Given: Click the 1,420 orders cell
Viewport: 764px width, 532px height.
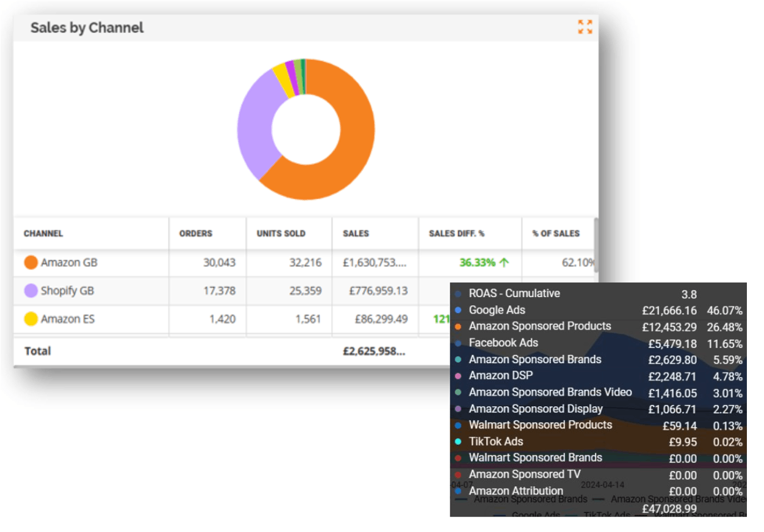Looking at the screenshot, I should click(222, 319).
